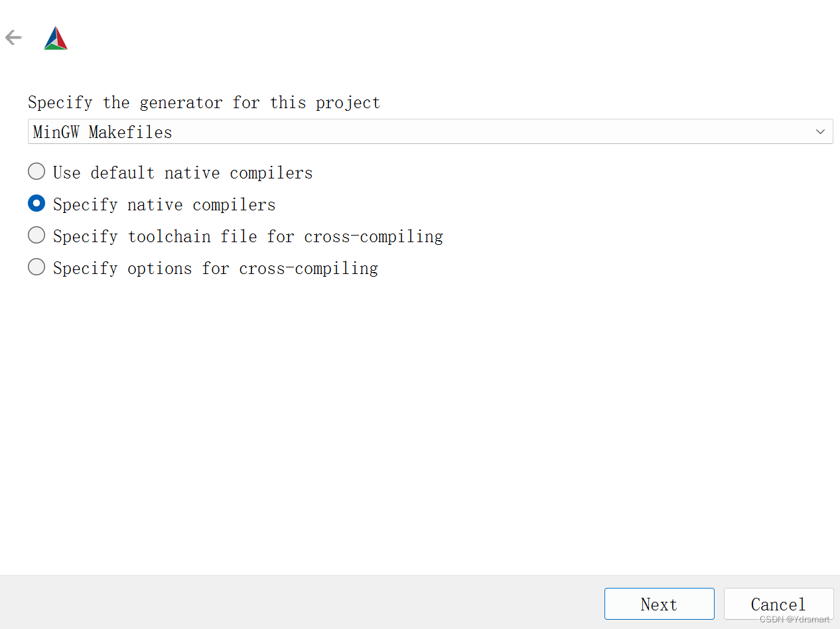Dismiss the wizard with Cancel
The image size is (840, 629).
click(x=778, y=604)
